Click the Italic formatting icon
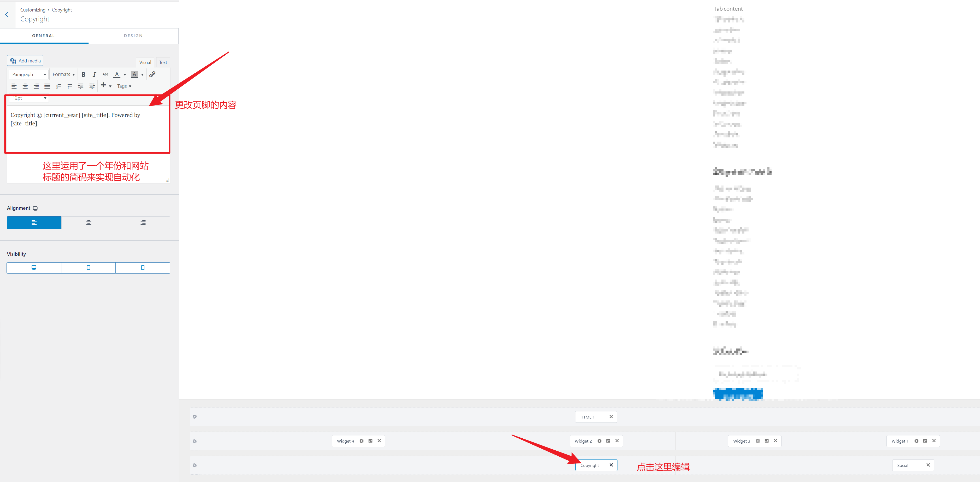980x482 pixels. (93, 74)
